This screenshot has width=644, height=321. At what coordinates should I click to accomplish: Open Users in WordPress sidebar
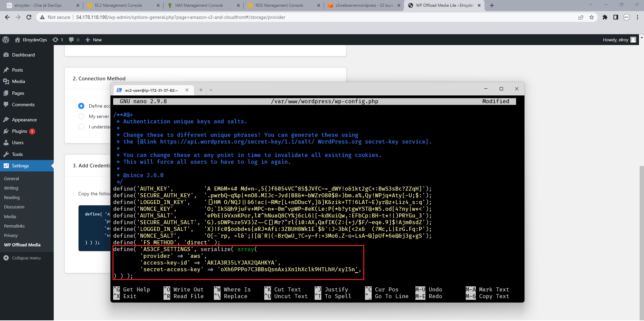27,143
